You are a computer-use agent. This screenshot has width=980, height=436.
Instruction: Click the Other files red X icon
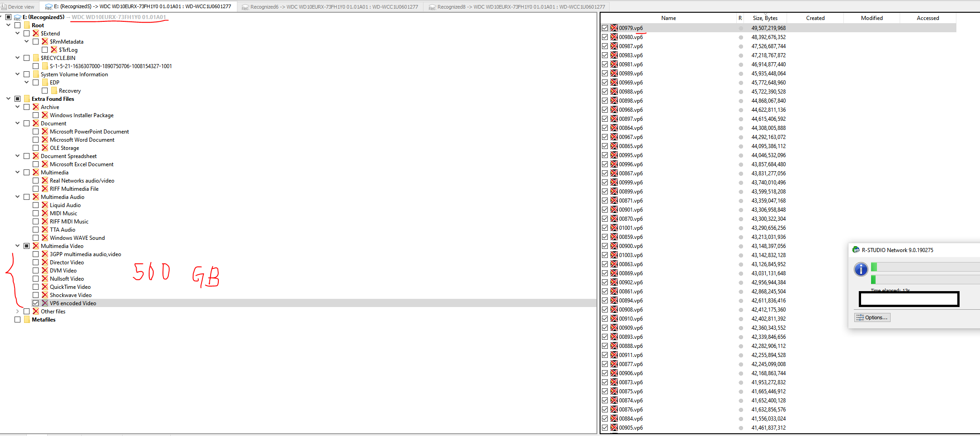[36, 312]
